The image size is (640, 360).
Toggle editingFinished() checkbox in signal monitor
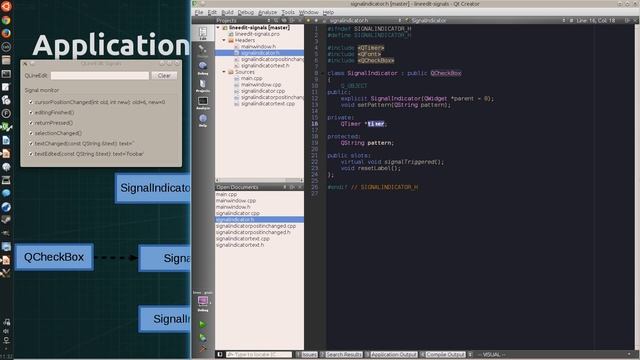(x=31, y=112)
